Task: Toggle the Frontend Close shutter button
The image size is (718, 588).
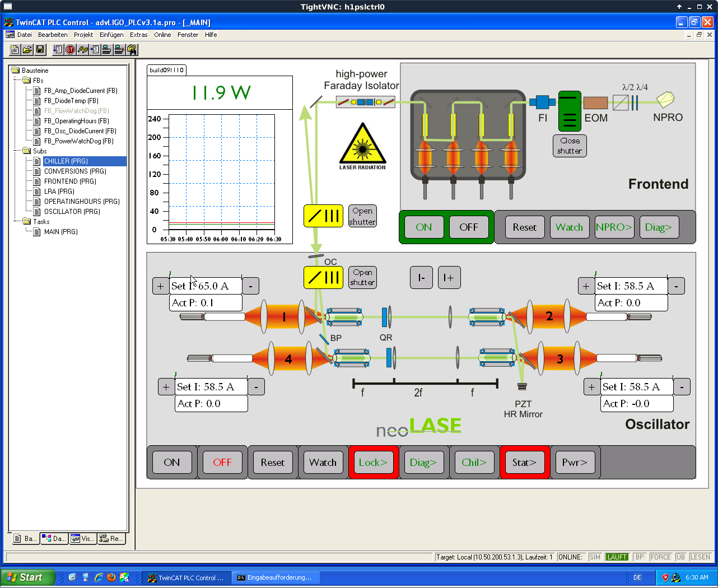Action: coord(569,146)
